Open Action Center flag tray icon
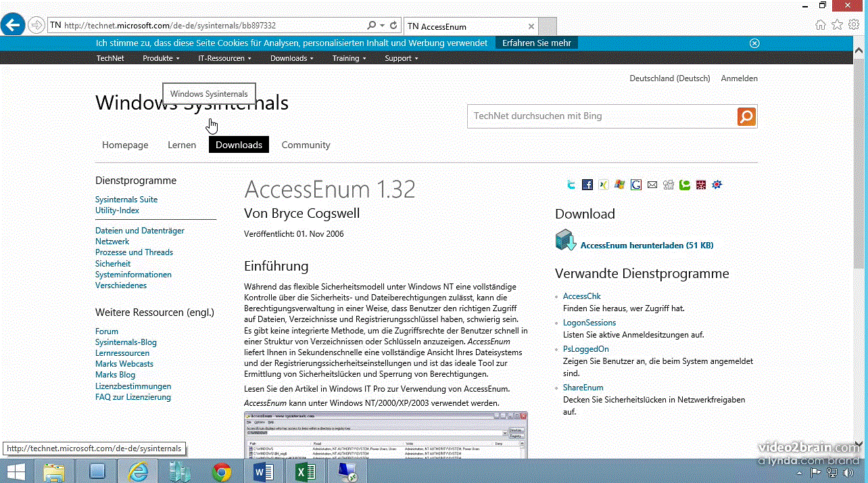Image resolution: width=868 pixels, height=483 pixels. (x=817, y=472)
